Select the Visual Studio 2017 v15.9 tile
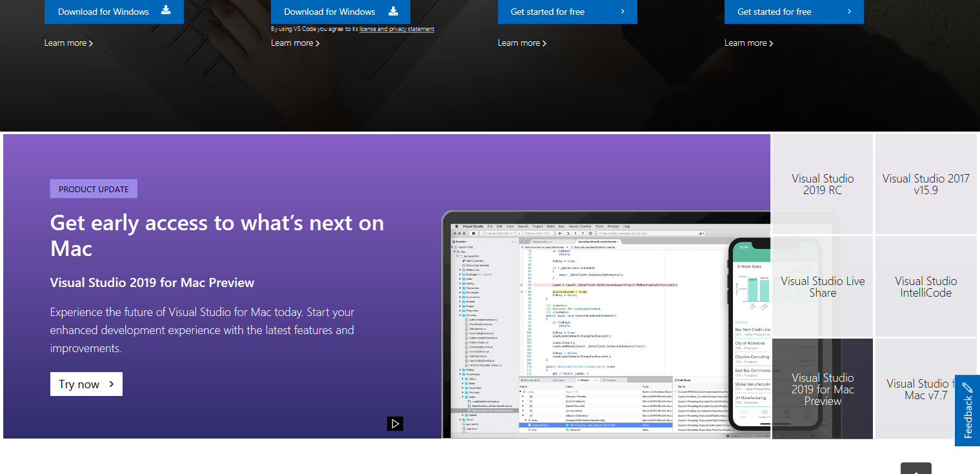The image size is (980, 474). click(x=926, y=184)
